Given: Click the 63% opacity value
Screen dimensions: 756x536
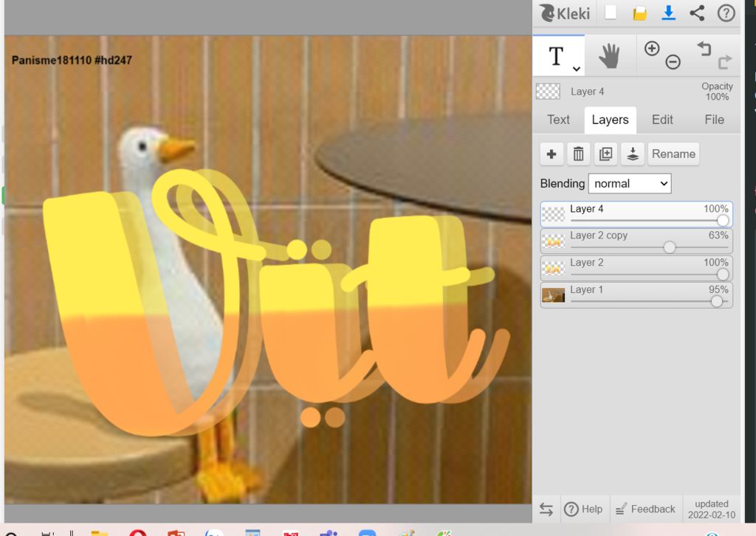Looking at the screenshot, I should click(x=718, y=236).
